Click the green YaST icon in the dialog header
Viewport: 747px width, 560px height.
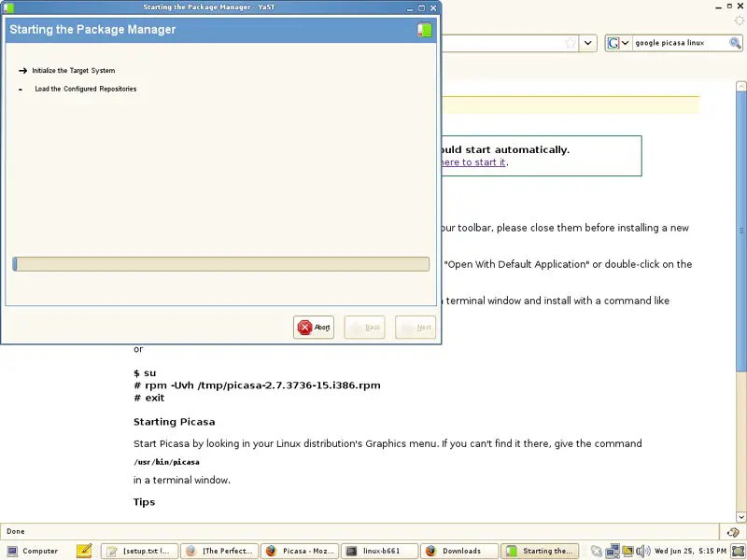tap(425, 30)
